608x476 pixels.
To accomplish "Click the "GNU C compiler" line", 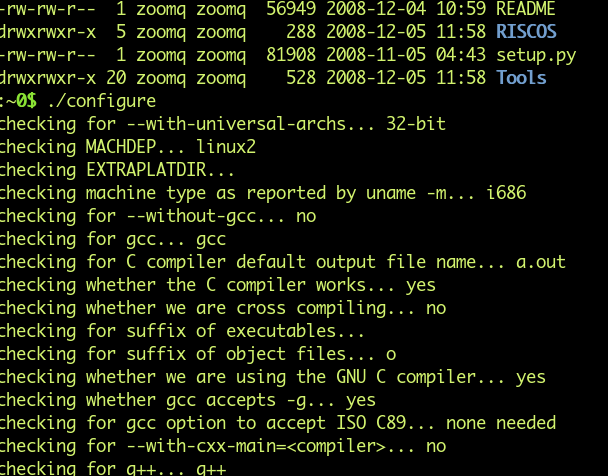I will coord(272,377).
